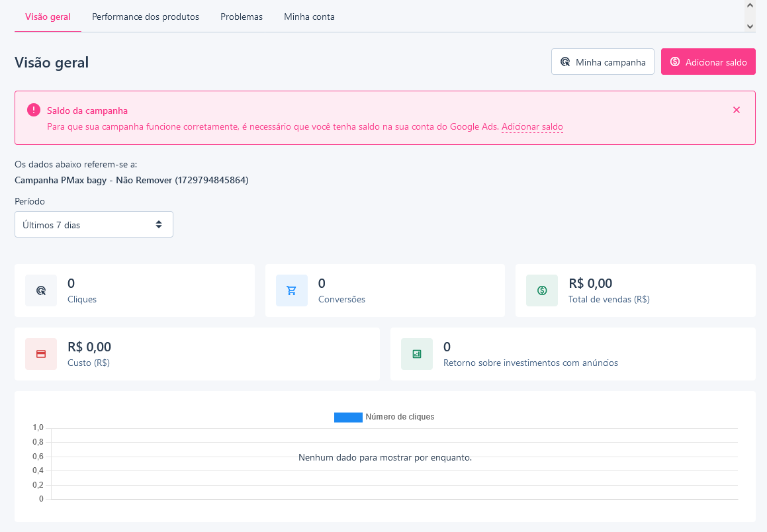767x532 pixels.
Task: Click the coin icon in Adicionar saldo button
Action: [675, 62]
